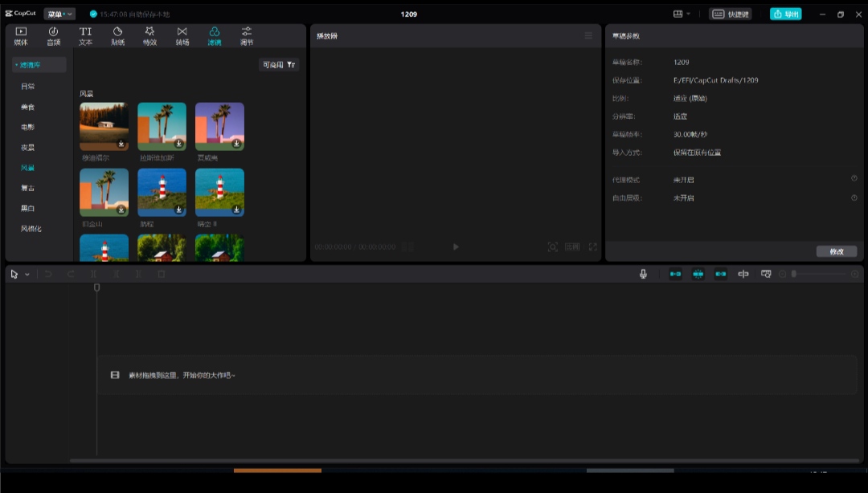Select the 文本 (Text) tool icon
Image resolution: width=868 pixels, height=493 pixels.
(x=85, y=35)
